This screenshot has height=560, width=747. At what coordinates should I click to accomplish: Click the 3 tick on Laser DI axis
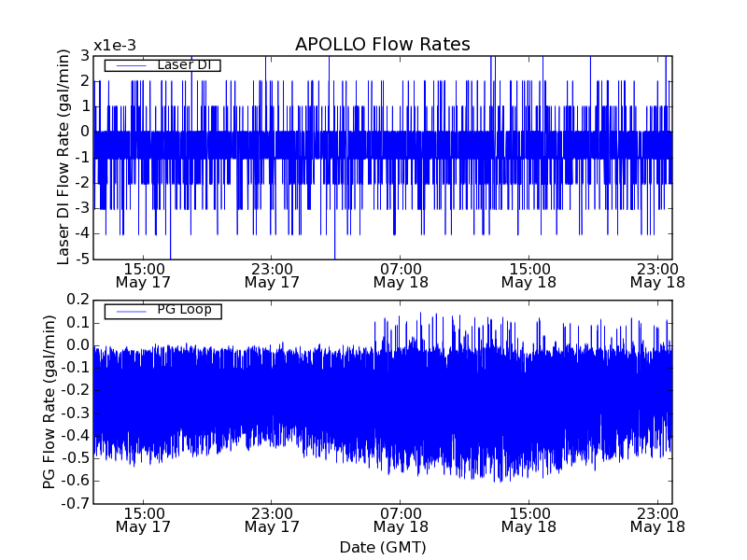[84, 56]
